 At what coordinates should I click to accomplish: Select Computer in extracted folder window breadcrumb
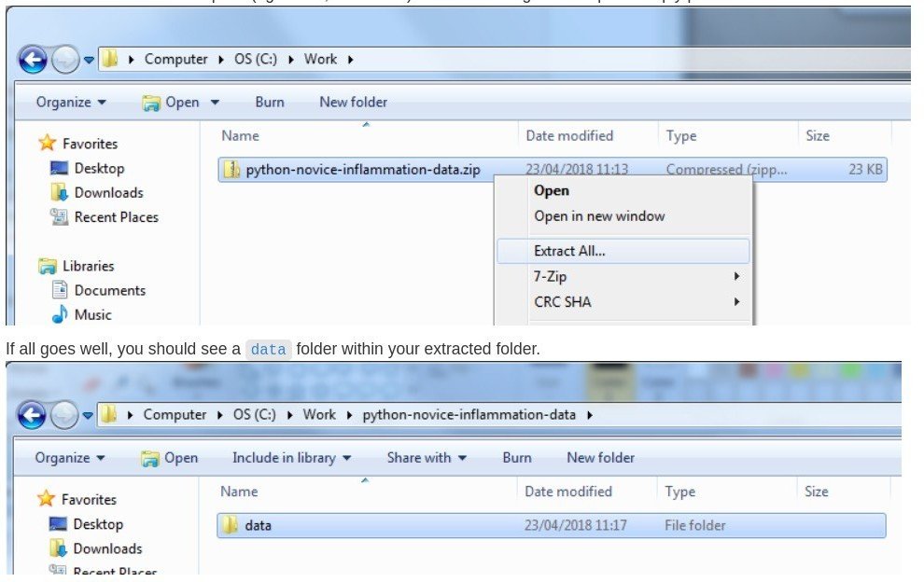[x=175, y=415]
